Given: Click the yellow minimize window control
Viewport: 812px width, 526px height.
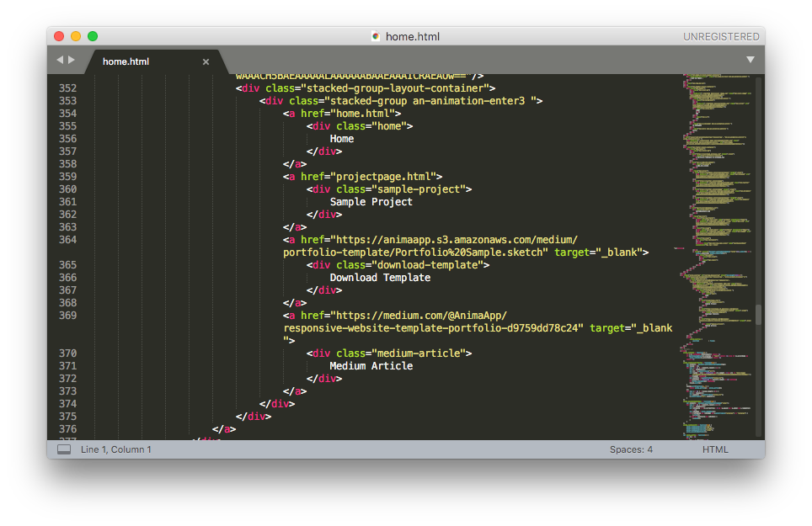Looking at the screenshot, I should point(74,36).
